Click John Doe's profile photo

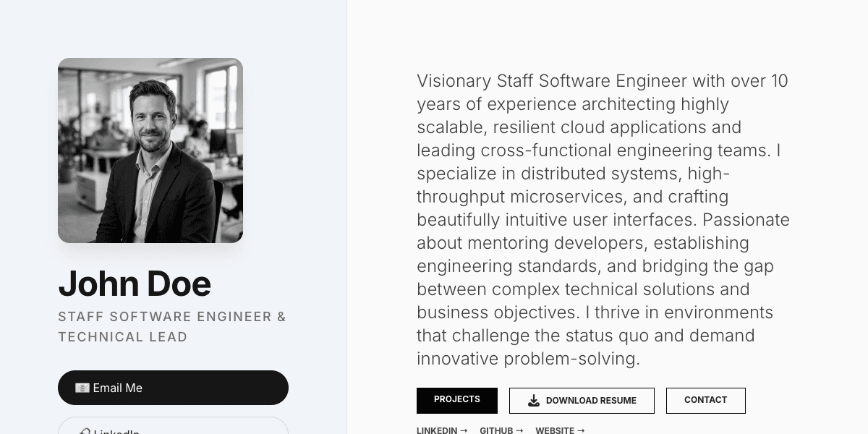point(150,150)
